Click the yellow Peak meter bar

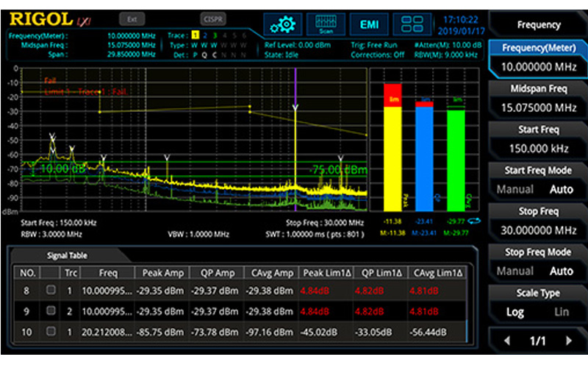(x=392, y=155)
